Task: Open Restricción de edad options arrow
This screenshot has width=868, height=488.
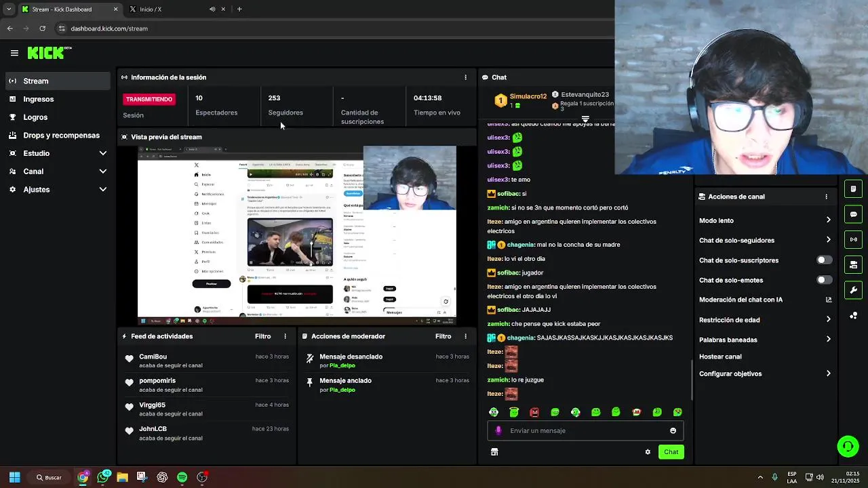Action: coord(828,320)
